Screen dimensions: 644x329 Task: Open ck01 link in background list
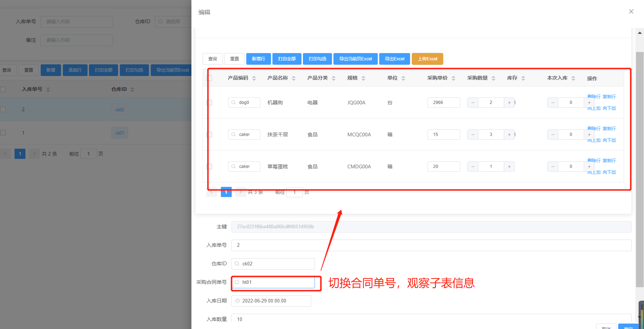(x=120, y=133)
